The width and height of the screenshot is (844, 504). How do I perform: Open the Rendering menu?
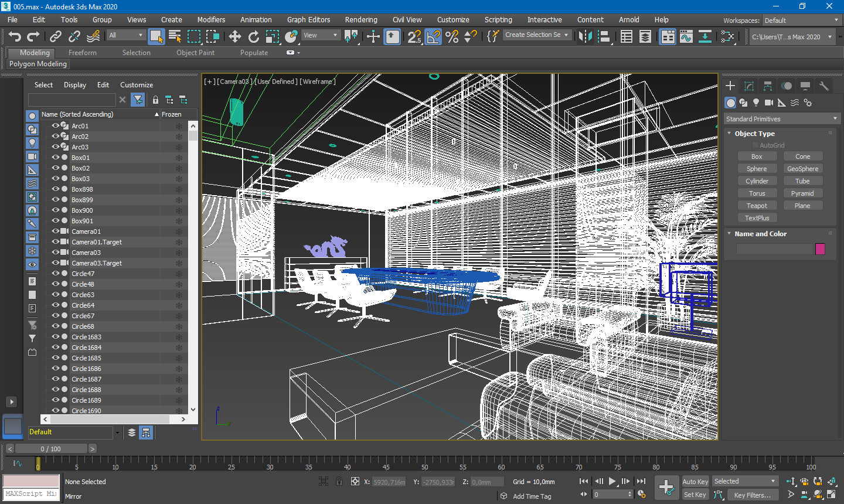[x=360, y=20]
